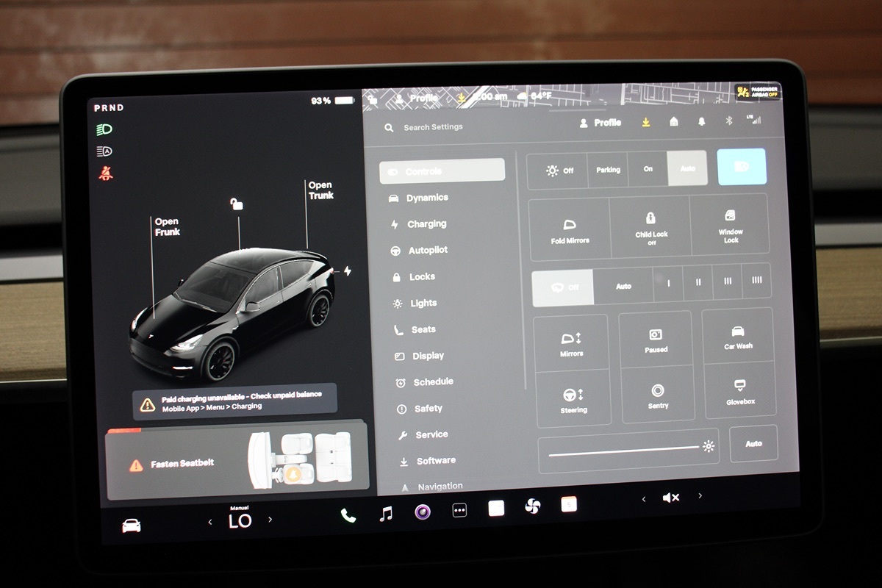Toggle Child Lock off setting

coord(650,226)
